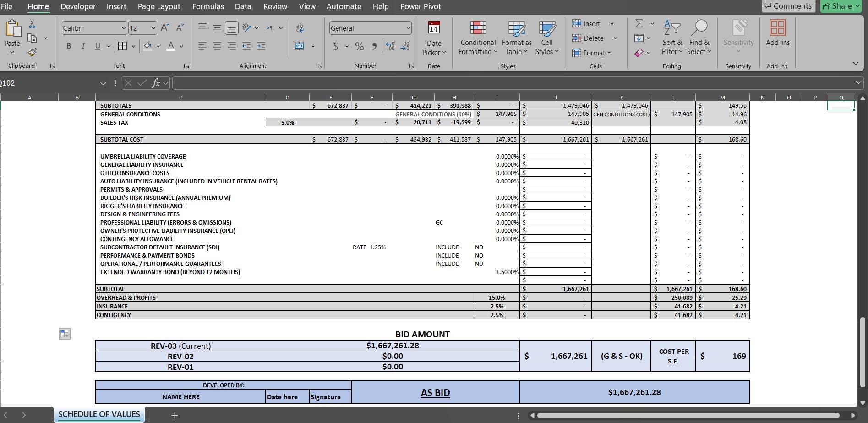This screenshot has height=423, width=868.
Task: Click the Clear eraser icon
Action: click(639, 53)
